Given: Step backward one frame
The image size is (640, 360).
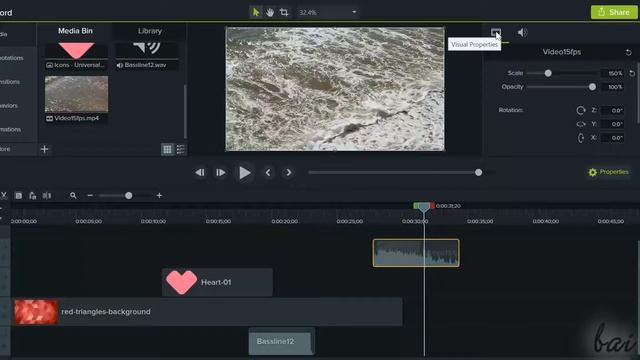Looking at the screenshot, I should pyautogui.click(x=200, y=173).
